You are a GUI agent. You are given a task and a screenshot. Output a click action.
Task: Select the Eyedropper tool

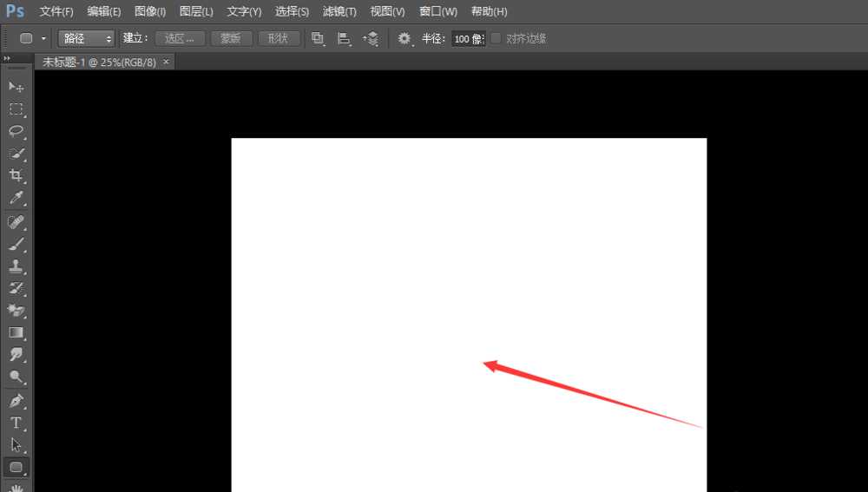[x=16, y=198]
